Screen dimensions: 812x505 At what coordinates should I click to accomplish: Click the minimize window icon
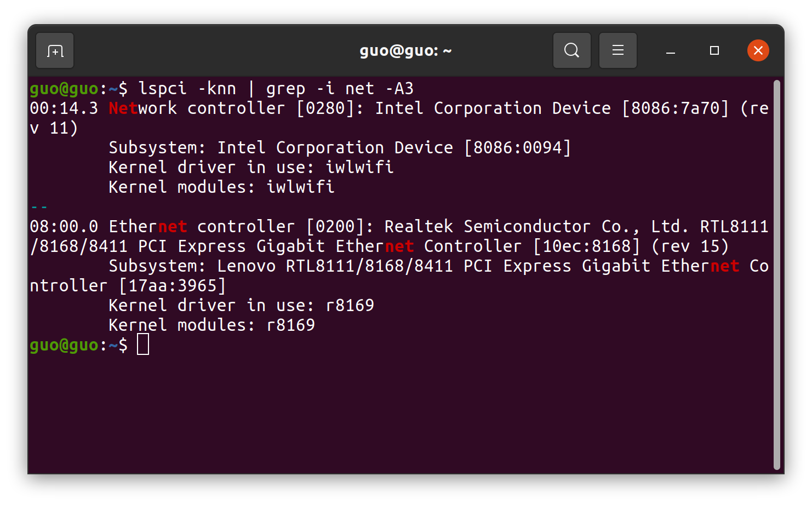pyautogui.click(x=670, y=52)
